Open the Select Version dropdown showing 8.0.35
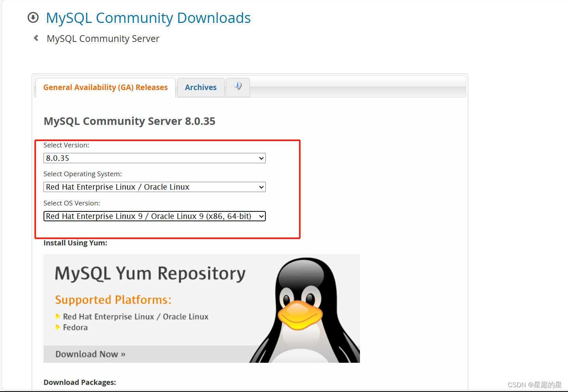This screenshot has width=568, height=392. tap(154, 158)
